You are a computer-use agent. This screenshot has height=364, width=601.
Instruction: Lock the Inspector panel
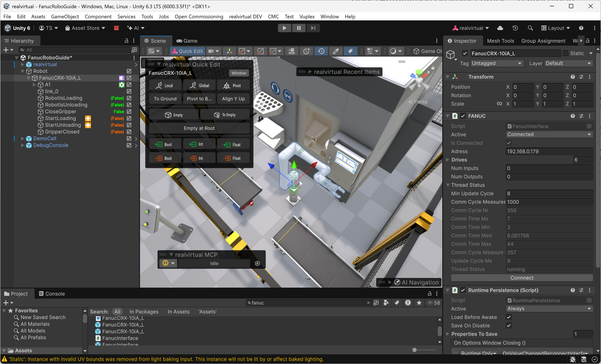(x=588, y=41)
